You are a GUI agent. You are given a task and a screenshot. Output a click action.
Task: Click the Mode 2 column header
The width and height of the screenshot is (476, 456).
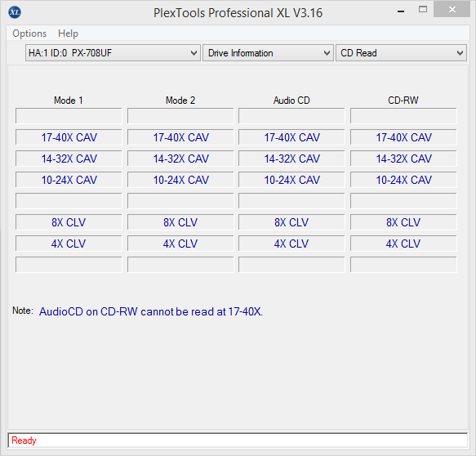click(x=180, y=101)
